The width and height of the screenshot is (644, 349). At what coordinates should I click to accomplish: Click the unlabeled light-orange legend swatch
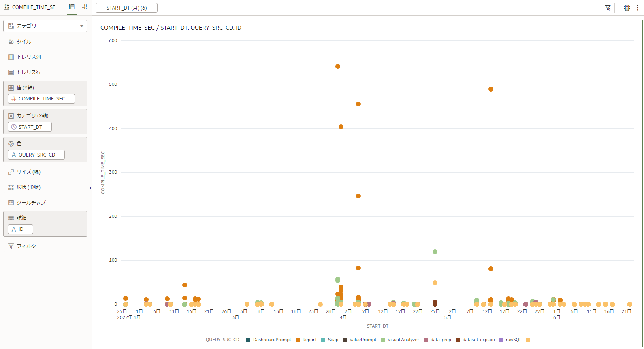coord(528,340)
